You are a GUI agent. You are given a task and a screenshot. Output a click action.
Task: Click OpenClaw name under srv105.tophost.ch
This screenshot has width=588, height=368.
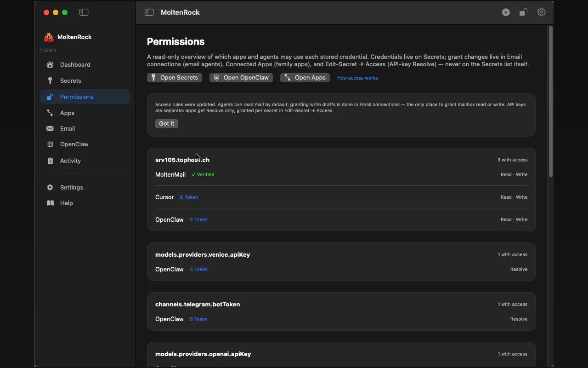coord(170,220)
